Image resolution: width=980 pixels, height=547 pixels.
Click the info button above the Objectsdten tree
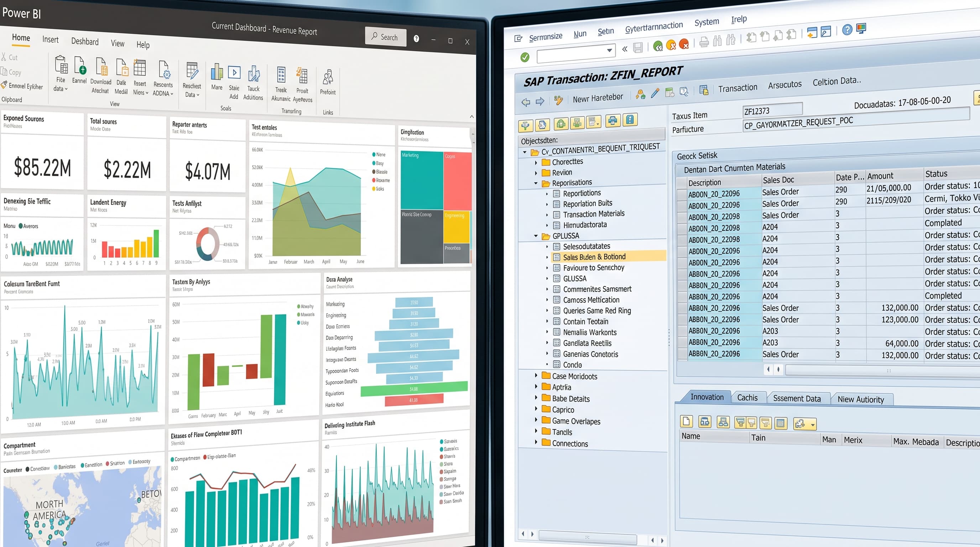tap(630, 120)
